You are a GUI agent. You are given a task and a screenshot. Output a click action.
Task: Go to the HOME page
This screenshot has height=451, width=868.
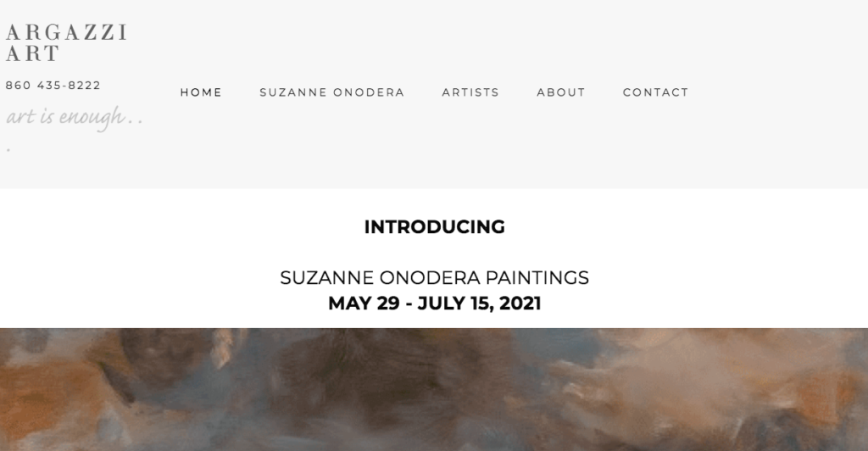pos(201,92)
